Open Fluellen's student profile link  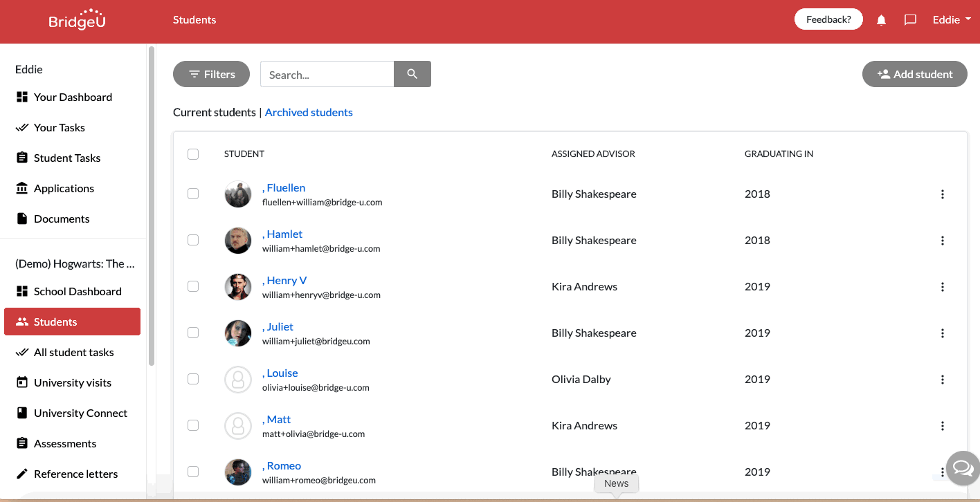tap(284, 187)
